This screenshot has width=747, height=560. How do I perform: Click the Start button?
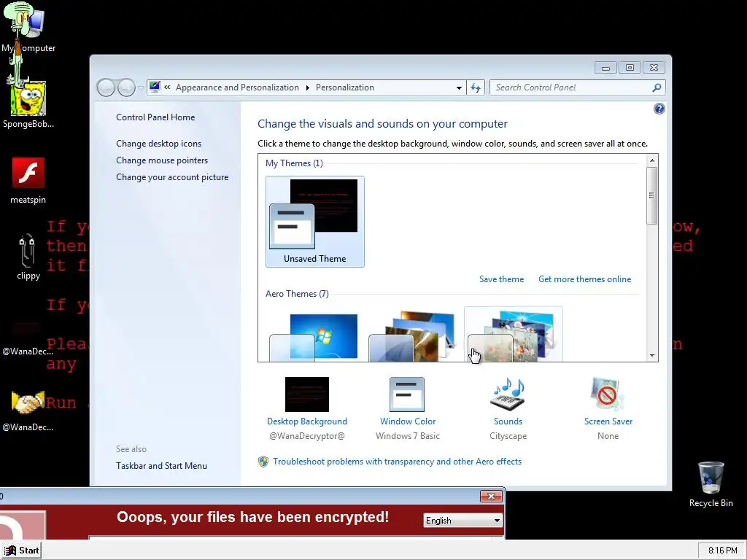[x=21, y=551]
